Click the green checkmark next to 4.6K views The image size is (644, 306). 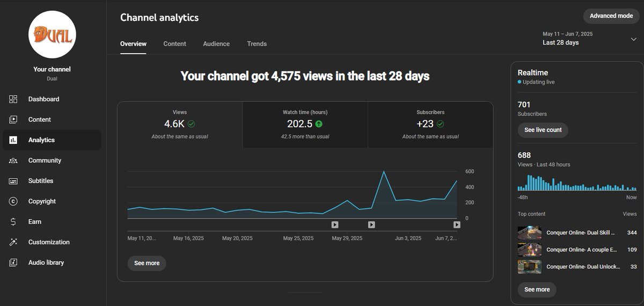tap(191, 124)
